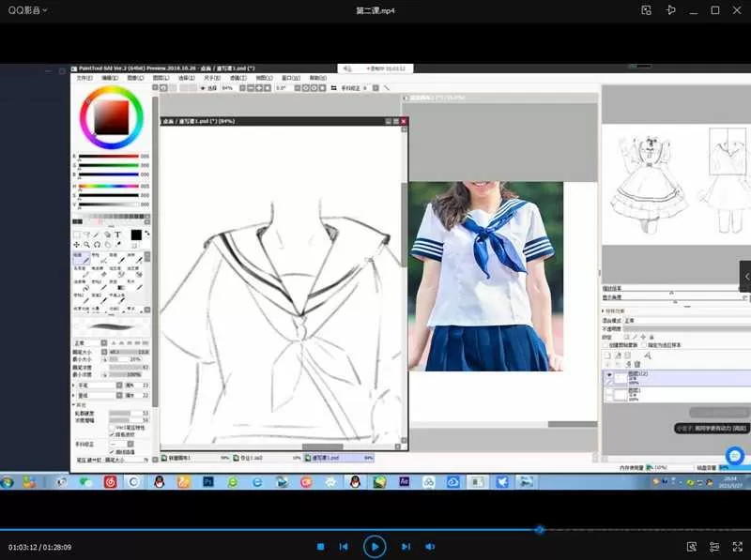Screen dimensions: 751x560
Task: Click the Photoshop icon in Windows taskbar
Action: coord(208,481)
